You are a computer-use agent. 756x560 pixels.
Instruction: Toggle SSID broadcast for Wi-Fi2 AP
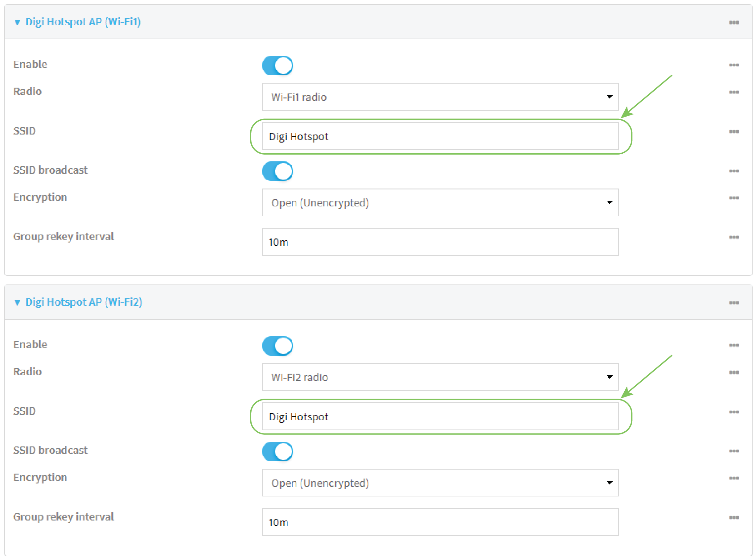[277, 452]
